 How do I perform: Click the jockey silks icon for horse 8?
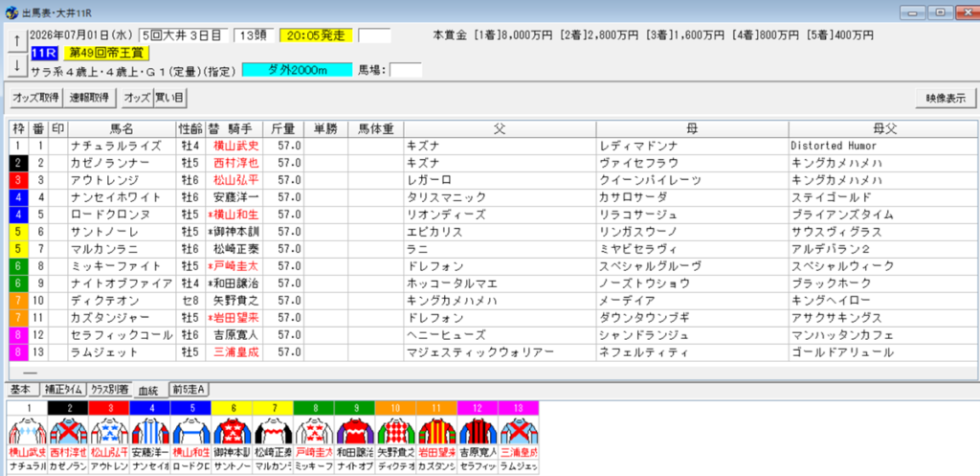313,430
